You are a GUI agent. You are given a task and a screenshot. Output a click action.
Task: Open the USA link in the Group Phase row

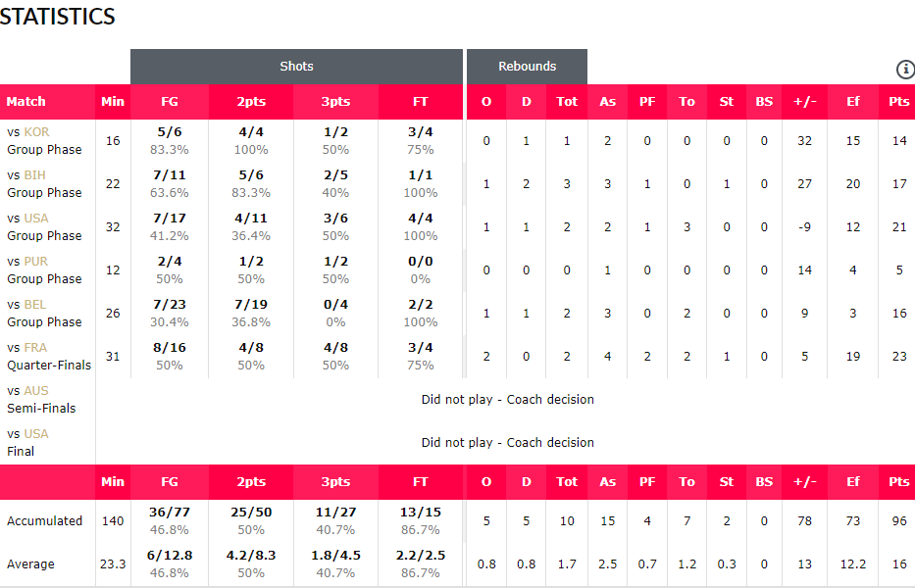tap(36, 219)
